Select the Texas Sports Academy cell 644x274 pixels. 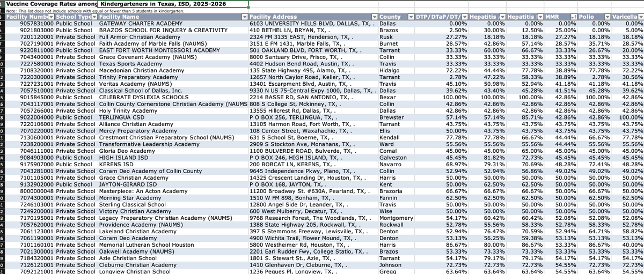coord(173,64)
